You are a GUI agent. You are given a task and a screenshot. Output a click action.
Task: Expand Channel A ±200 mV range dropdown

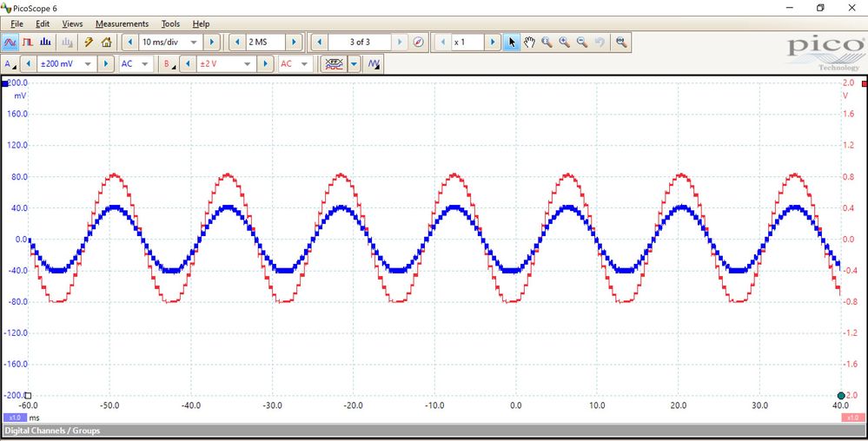pyautogui.click(x=88, y=64)
